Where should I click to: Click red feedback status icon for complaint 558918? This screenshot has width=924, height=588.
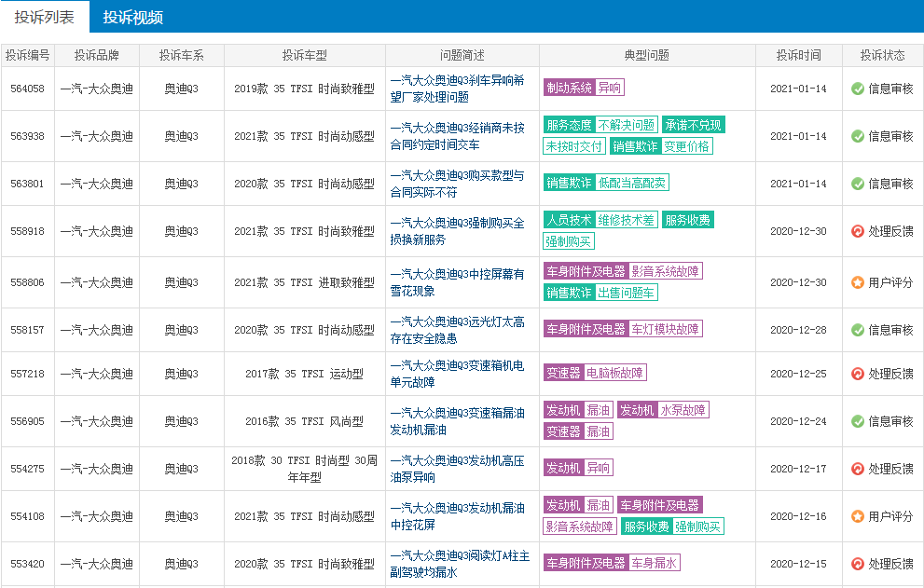[x=858, y=231]
